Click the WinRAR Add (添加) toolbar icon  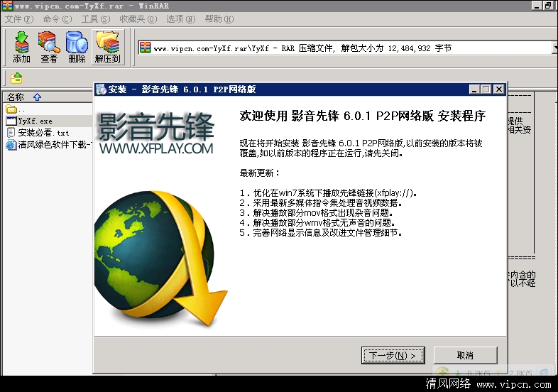coord(21,47)
